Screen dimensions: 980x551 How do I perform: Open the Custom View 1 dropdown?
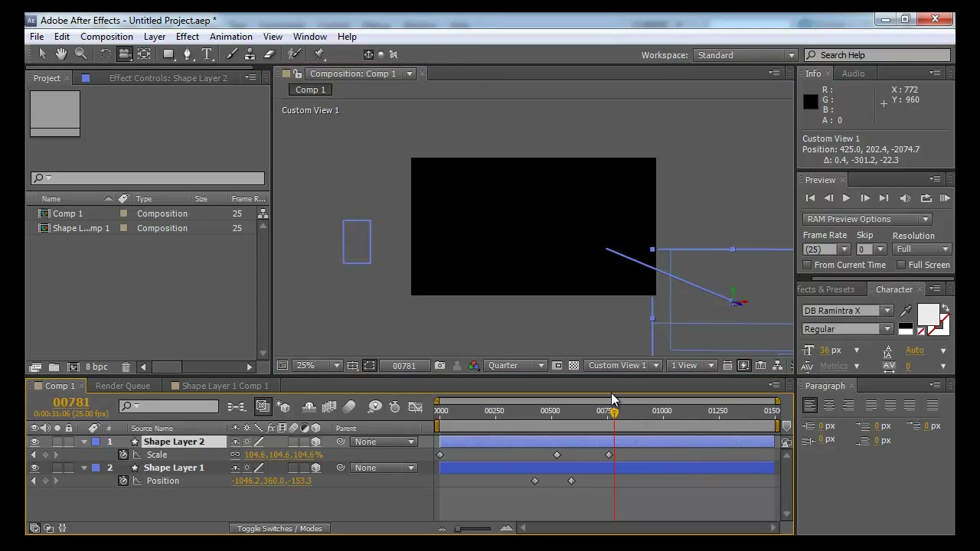623,366
